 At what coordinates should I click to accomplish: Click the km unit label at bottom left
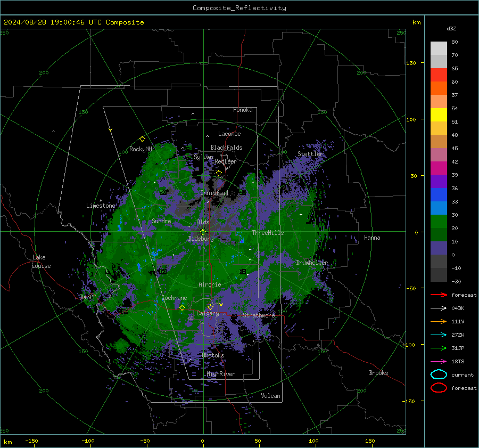[7, 442]
